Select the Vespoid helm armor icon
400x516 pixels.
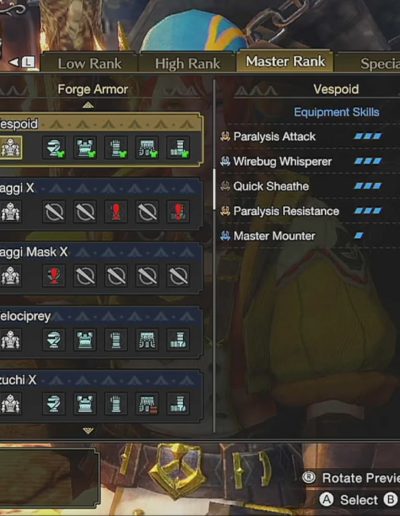tap(54, 147)
